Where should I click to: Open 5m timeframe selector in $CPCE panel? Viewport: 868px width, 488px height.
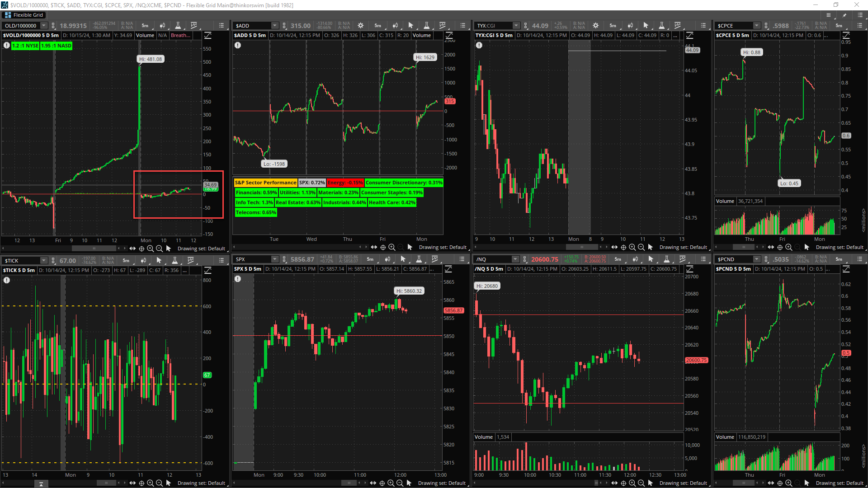point(839,26)
